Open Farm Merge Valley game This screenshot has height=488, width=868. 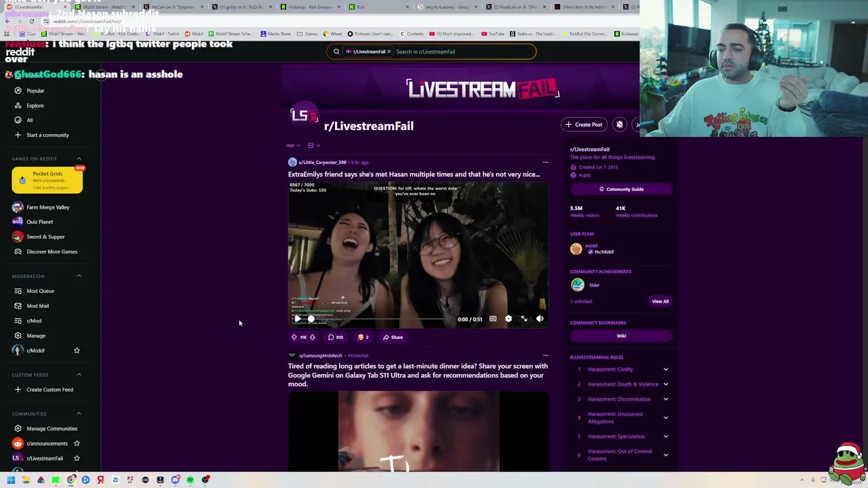point(47,207)
